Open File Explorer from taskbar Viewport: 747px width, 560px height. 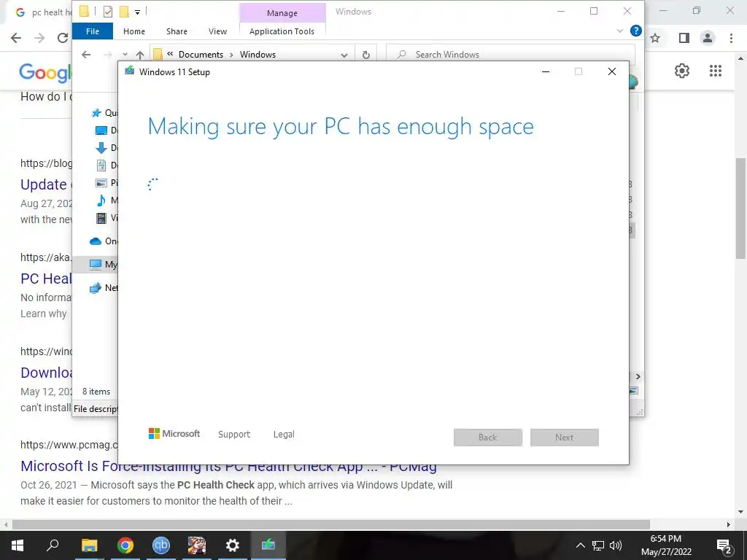click(x=89, y=545)
